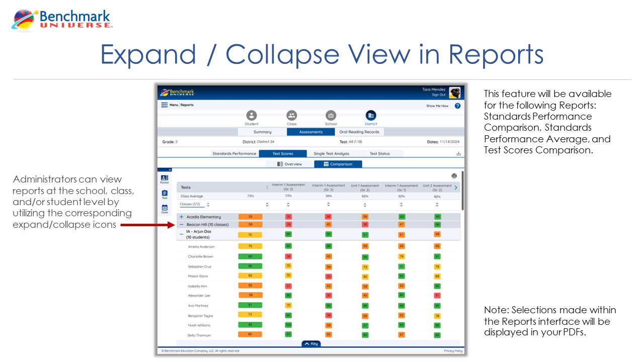Select the Test Scores tab
The height and width of the screenshot is (362, 644).
pyautogui.click(x=283, y=153)
